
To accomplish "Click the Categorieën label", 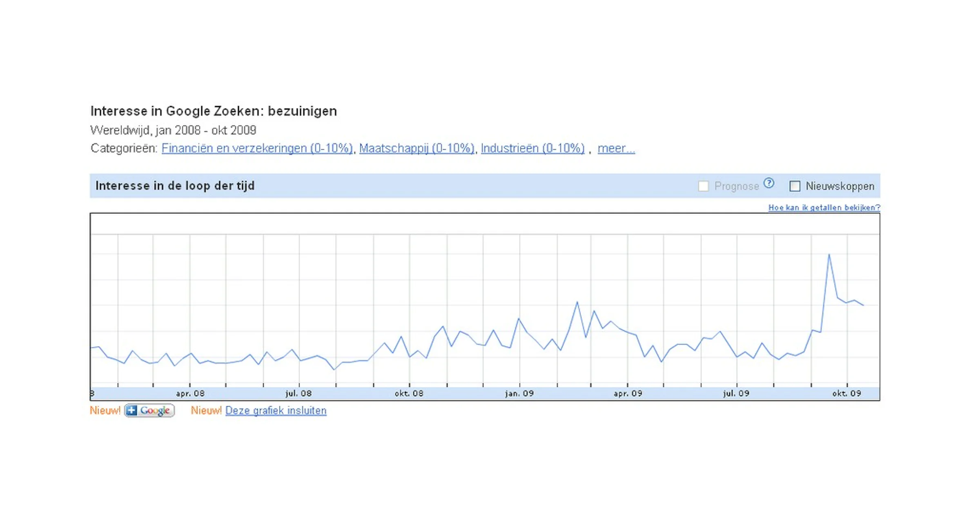I will click(x=124, y=148).
